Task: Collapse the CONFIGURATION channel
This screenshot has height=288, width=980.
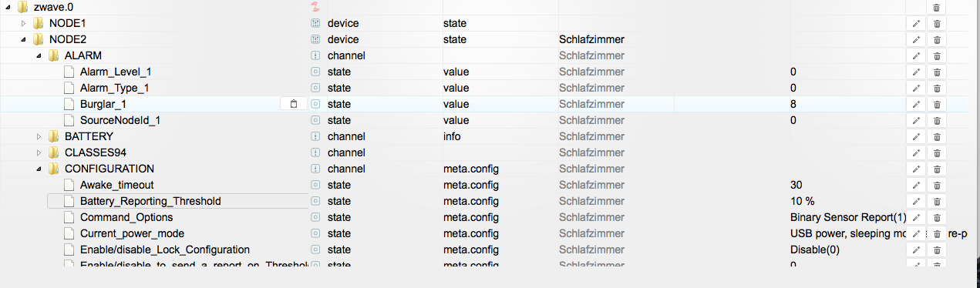Action: pos(39,169)
